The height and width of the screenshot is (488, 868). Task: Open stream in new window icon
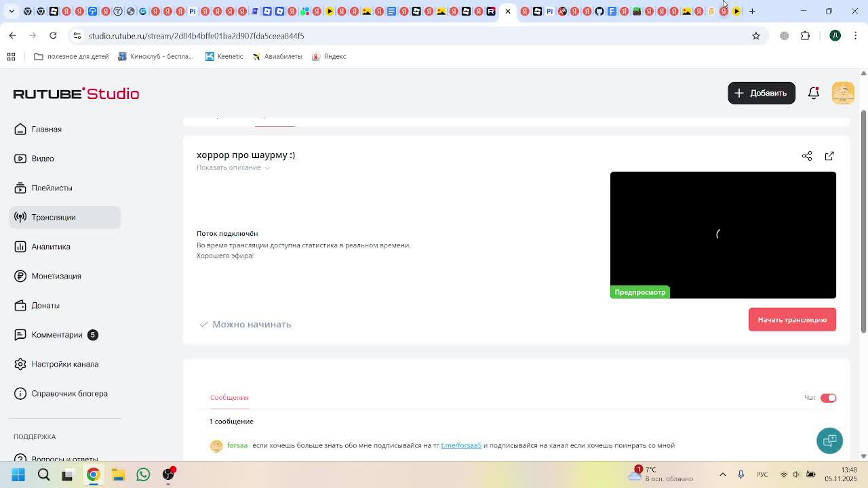coord(829,156)
